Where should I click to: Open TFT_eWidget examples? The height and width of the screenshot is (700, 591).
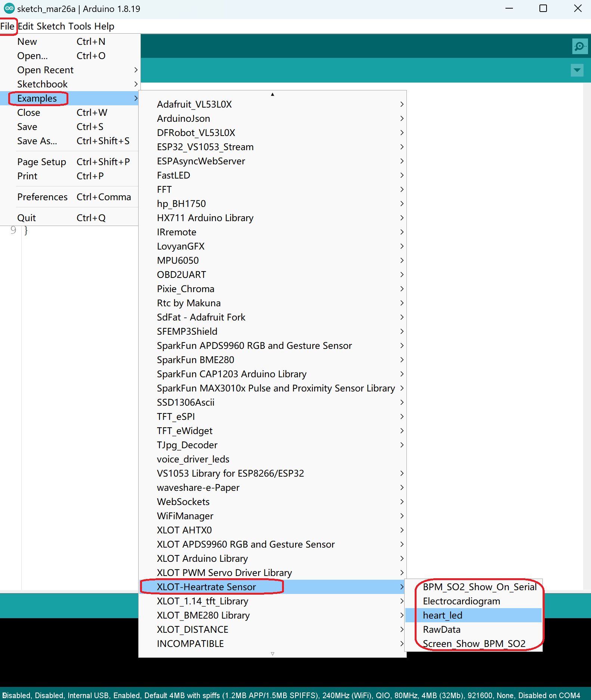click(272, 431)
